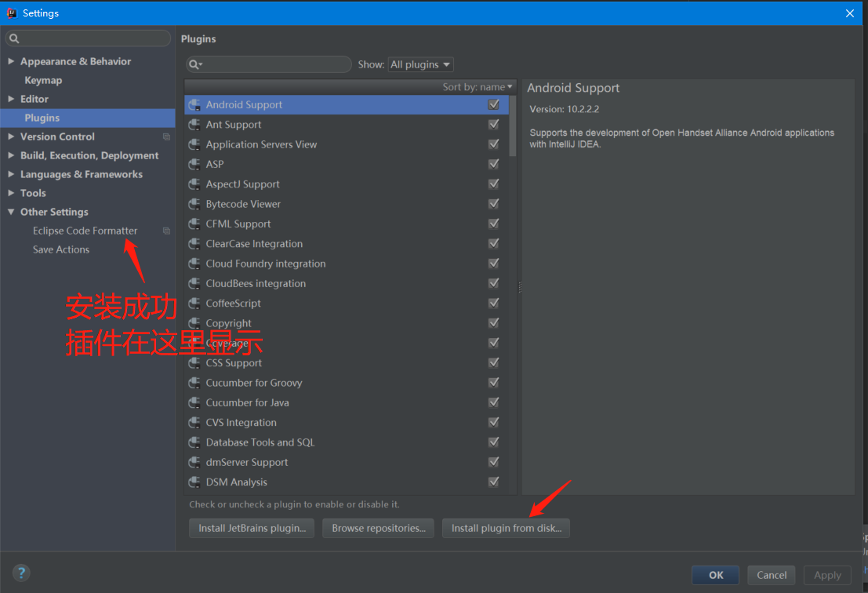Click the Cancel button
This screenshot has height=593, width=868.
[x=771, y=575]
